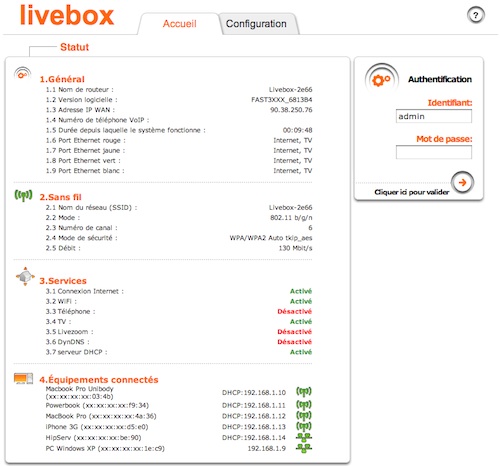Click the Sans fil antenna icon
This screenshot has height=466, width=500.
(x=23, y=195)
